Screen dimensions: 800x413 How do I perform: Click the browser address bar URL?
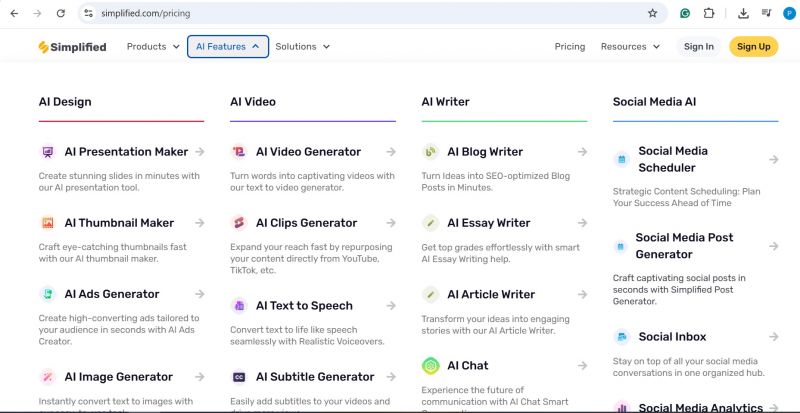pos(145,14)
